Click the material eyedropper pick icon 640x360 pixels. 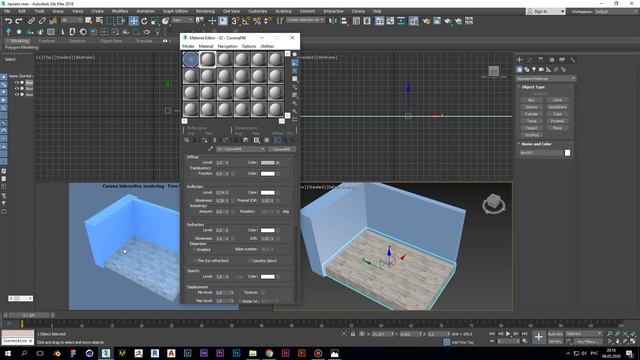pos(211,149)
